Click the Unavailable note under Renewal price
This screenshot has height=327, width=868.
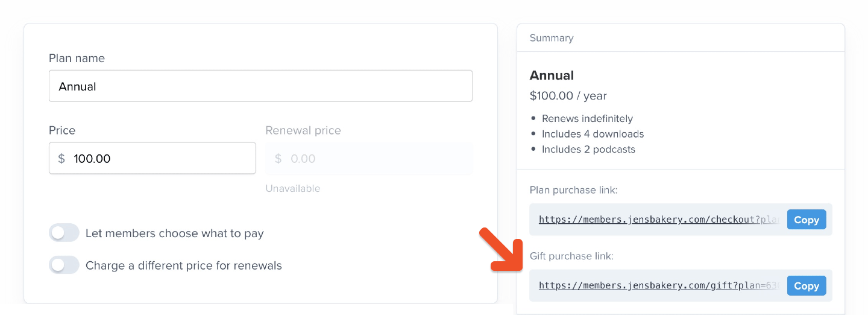click(x=292, y=188)
